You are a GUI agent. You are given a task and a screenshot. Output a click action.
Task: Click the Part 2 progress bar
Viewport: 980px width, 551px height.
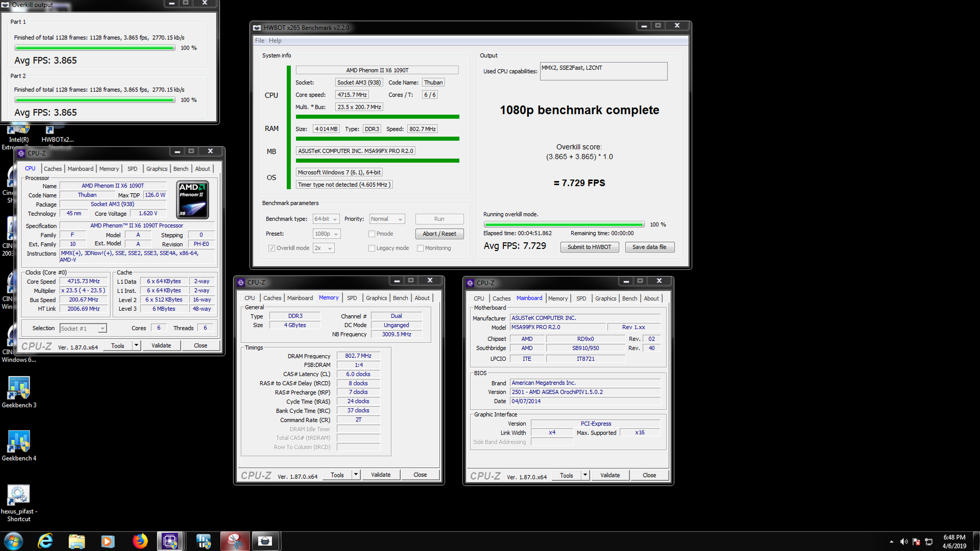[x=95, y=100]
